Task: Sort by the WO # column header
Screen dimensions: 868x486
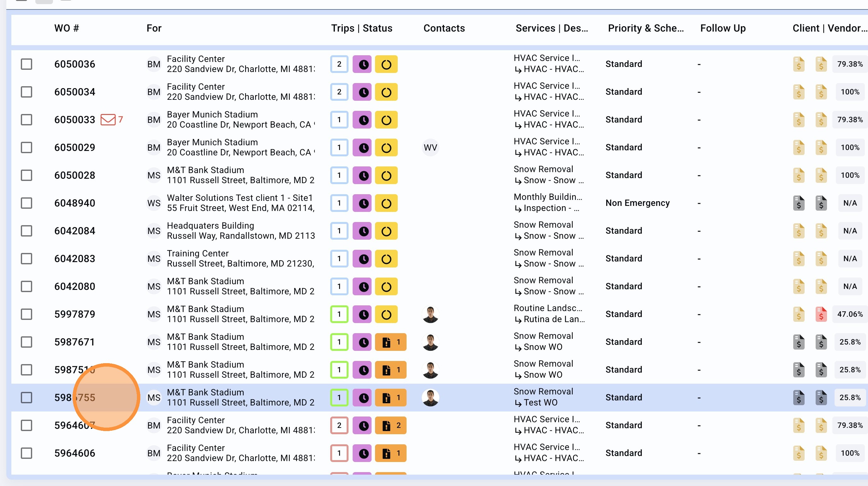Action: tap(66, 28)
